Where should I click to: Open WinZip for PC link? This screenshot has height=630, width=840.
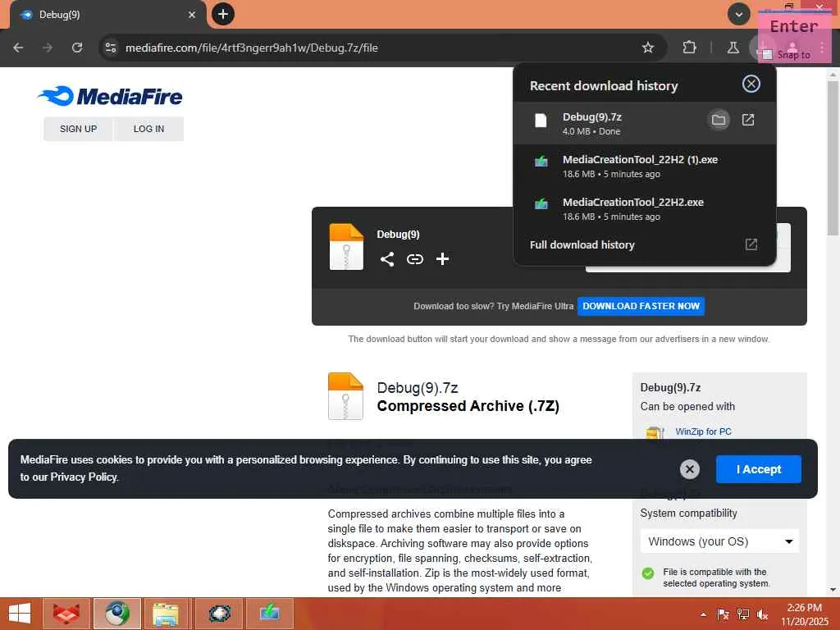pos(703,431)
